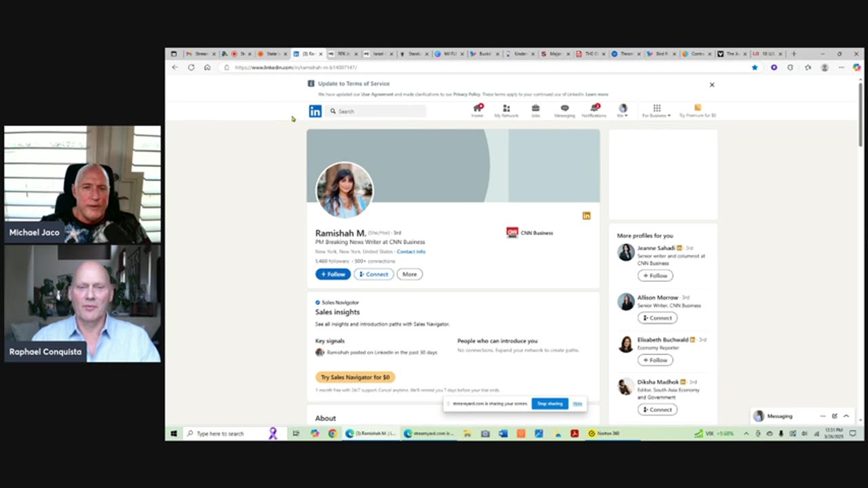Viewport: 868px width, 488px height.
Task: Click the CNN Business company logo
Action: (512, 232)
